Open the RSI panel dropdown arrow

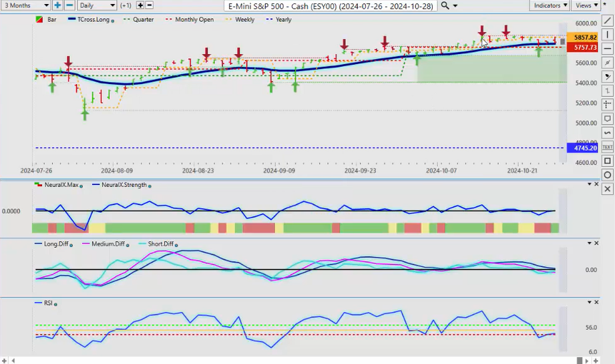(x=589, y=302)
